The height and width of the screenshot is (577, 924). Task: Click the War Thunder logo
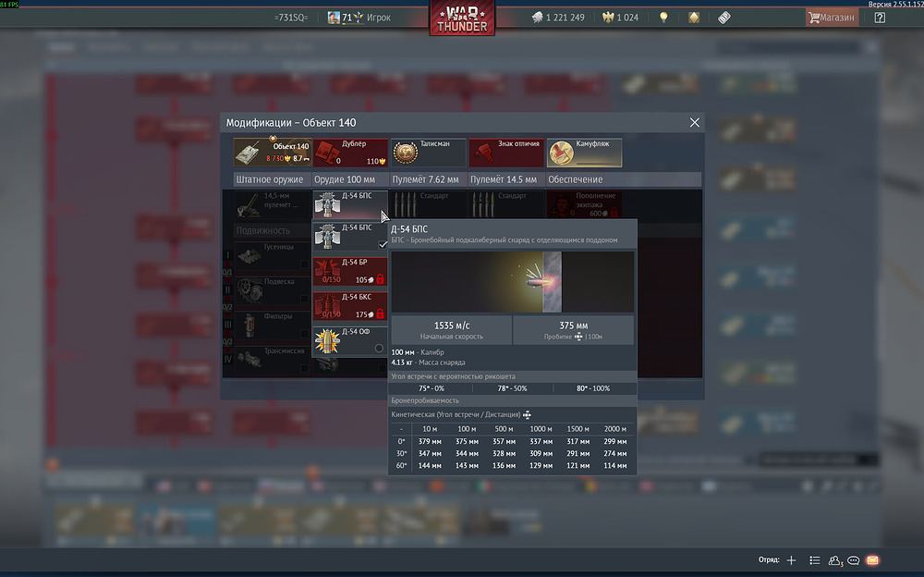462,18
